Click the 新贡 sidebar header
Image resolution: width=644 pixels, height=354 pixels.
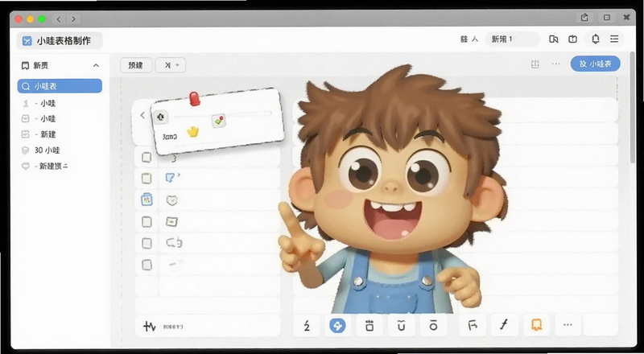tap(60, 65)
